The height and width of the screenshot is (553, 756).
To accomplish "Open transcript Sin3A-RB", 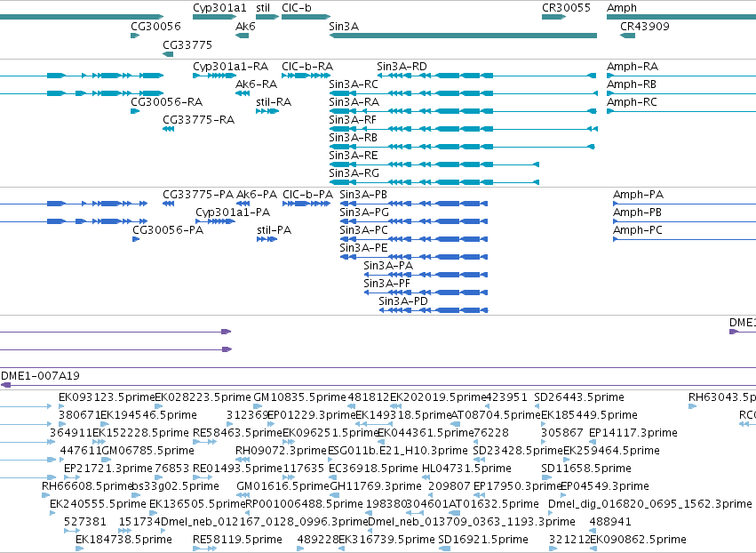I will 462,147.
